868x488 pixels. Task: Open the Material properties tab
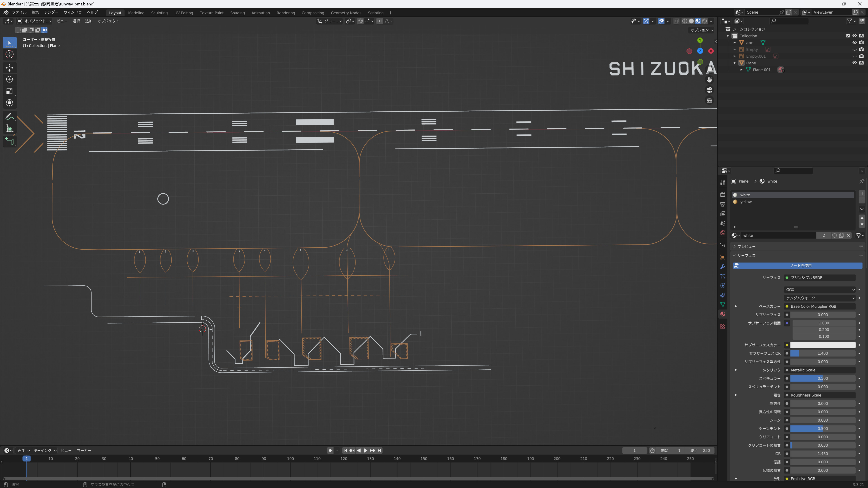click(x=722, y=314)
